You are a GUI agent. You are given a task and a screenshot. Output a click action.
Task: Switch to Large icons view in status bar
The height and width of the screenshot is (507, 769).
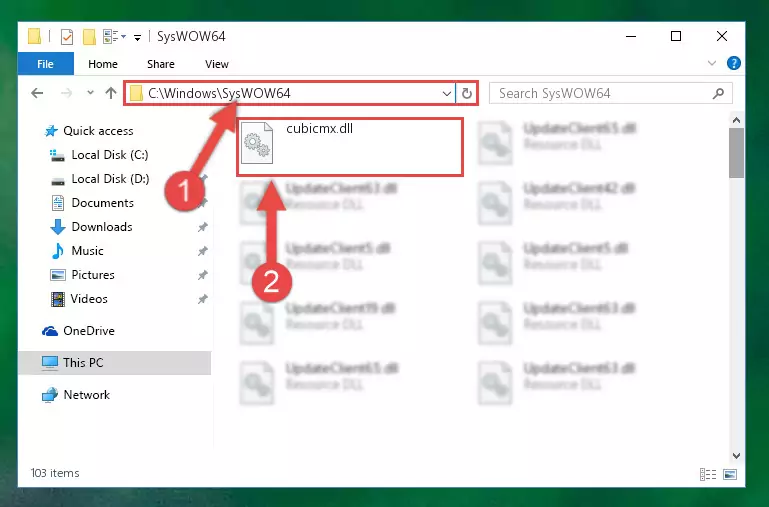pyautogui.click(x=730, y=474)
